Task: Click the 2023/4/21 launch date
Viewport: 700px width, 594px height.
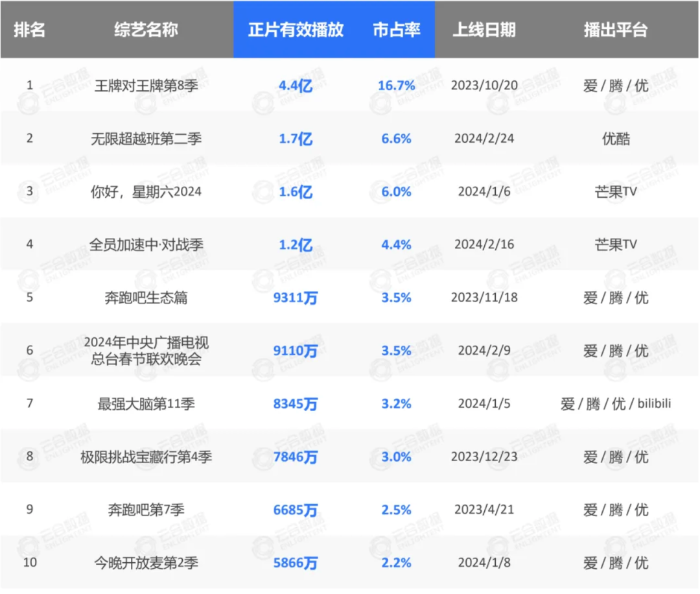Action: pos(485,510)
